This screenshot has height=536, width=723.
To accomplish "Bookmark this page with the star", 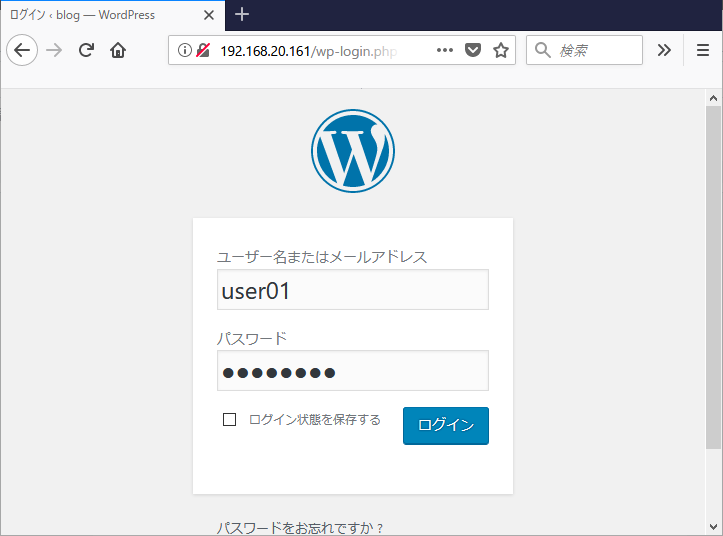I will tap(501, 50).
